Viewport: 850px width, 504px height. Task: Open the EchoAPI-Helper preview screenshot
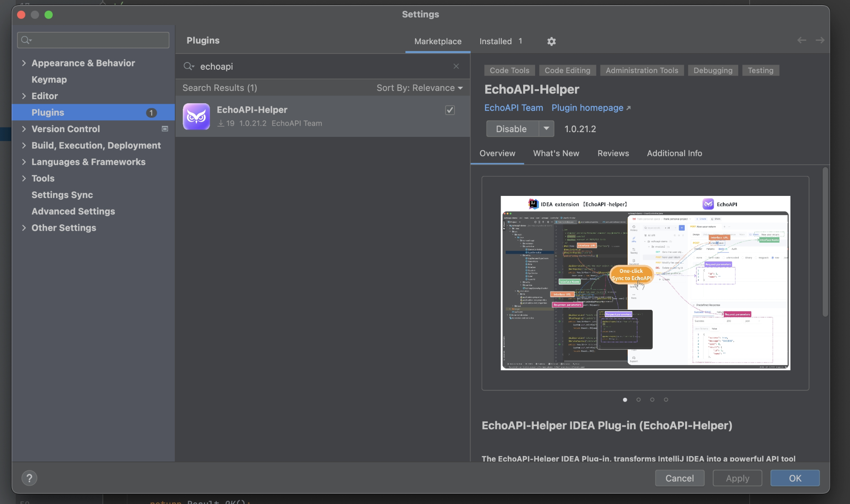(x=645, y=283)
